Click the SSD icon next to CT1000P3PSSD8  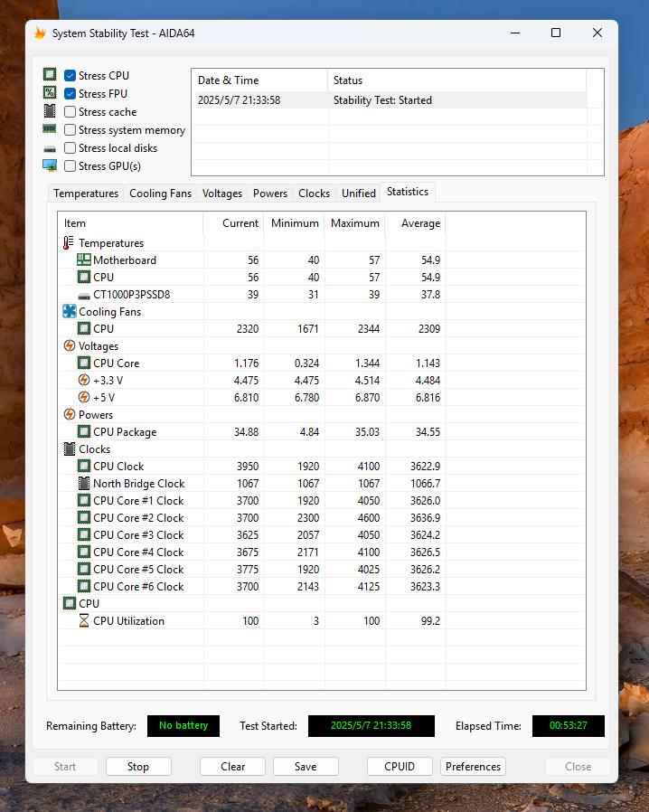coord(84,296)
